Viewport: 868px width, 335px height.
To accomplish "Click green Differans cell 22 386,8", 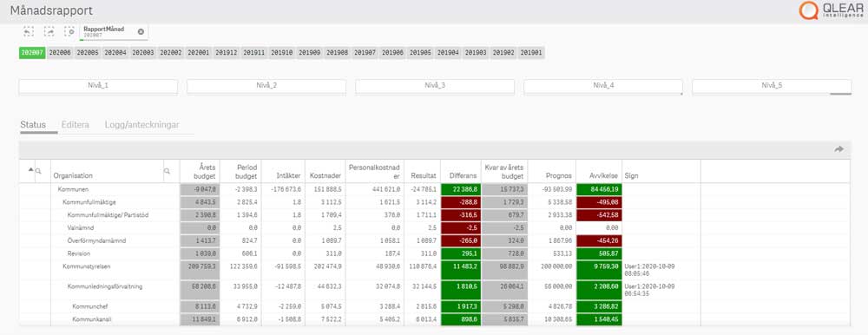I will click(461, 189).
